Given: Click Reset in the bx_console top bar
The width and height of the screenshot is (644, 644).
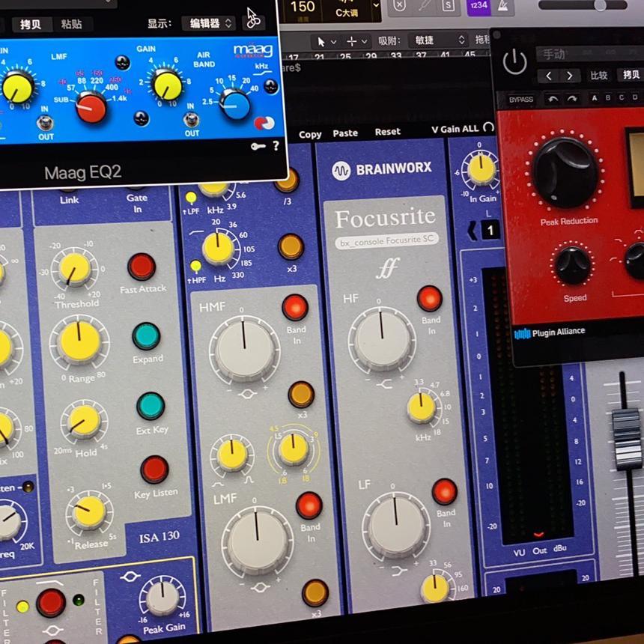Looking at the screenshot, I should click(387, 132).
